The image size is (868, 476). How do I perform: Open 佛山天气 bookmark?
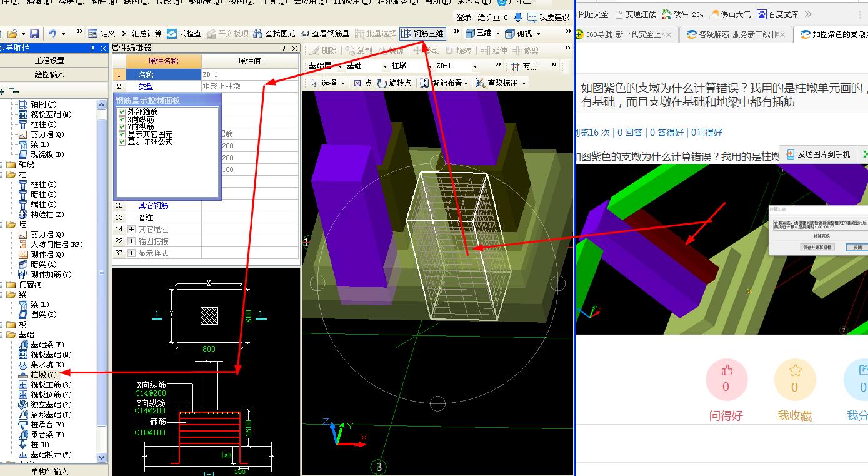[x=730, y=14]
